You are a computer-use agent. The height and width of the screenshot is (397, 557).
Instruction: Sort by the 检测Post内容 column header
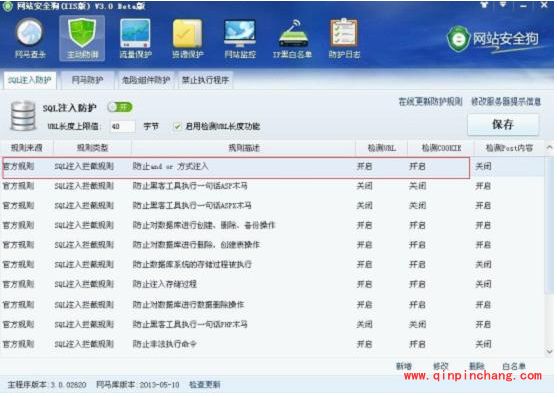point(509,148)
